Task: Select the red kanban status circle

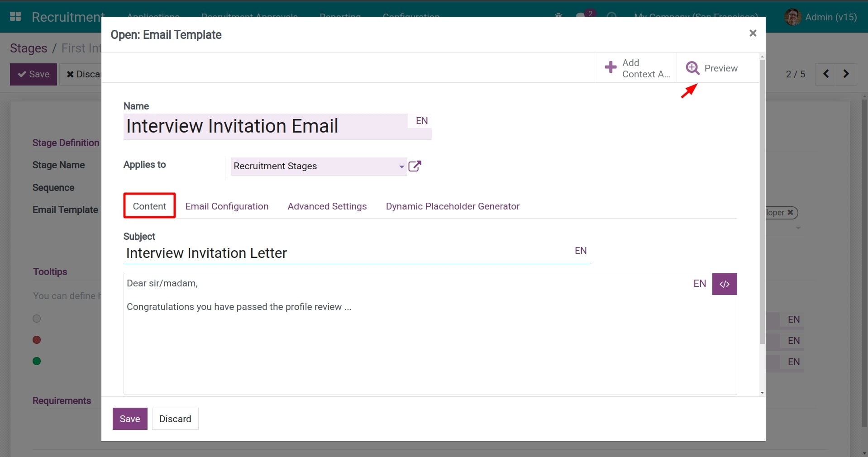Action: [x=36, y=340]
